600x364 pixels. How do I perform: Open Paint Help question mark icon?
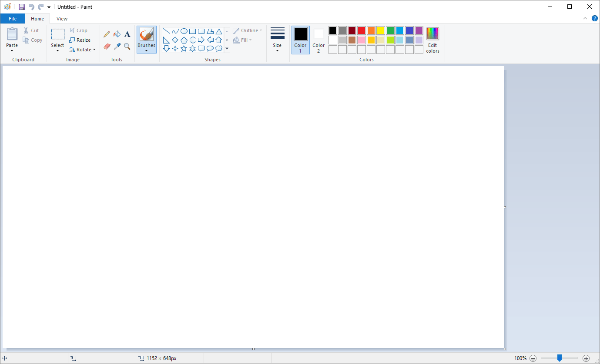[594, 18]
